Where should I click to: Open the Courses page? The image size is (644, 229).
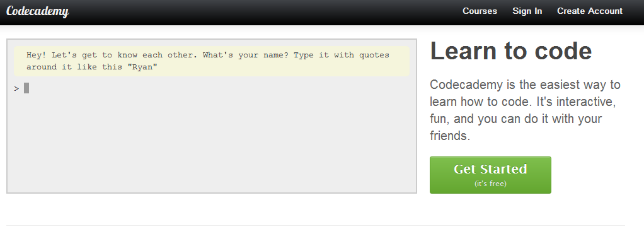coord(480,11)
